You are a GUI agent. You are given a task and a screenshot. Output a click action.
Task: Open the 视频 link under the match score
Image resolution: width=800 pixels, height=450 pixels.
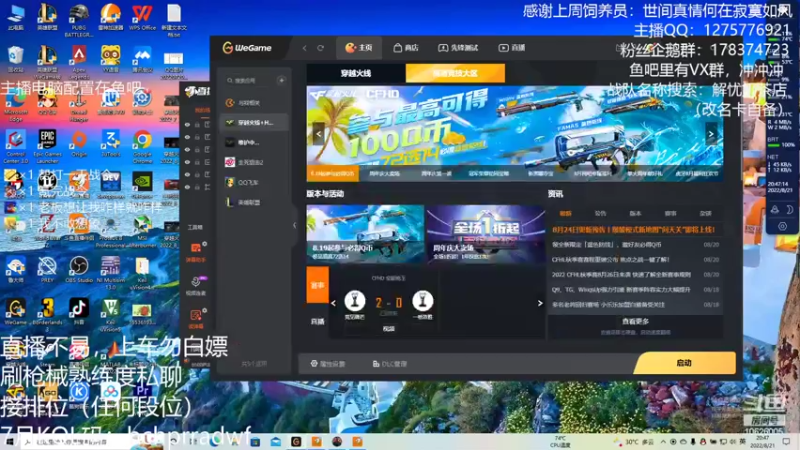click(x=389, y=329)
